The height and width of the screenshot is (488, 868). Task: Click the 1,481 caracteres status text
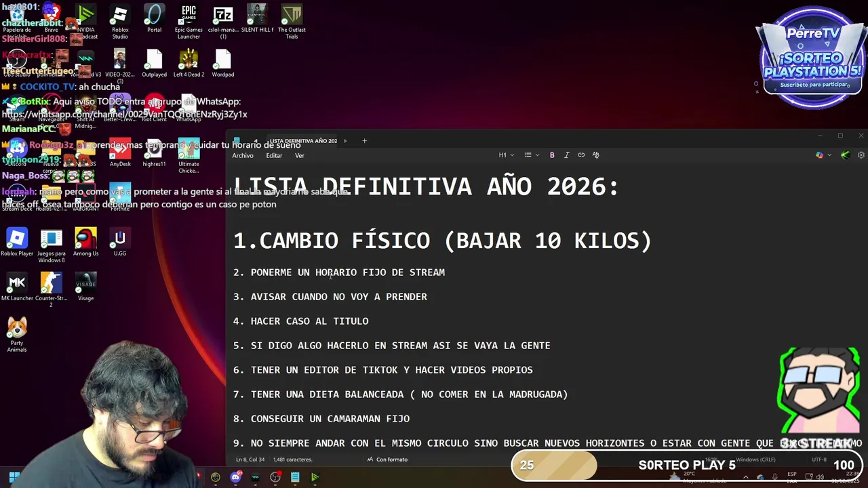(293, 460)
